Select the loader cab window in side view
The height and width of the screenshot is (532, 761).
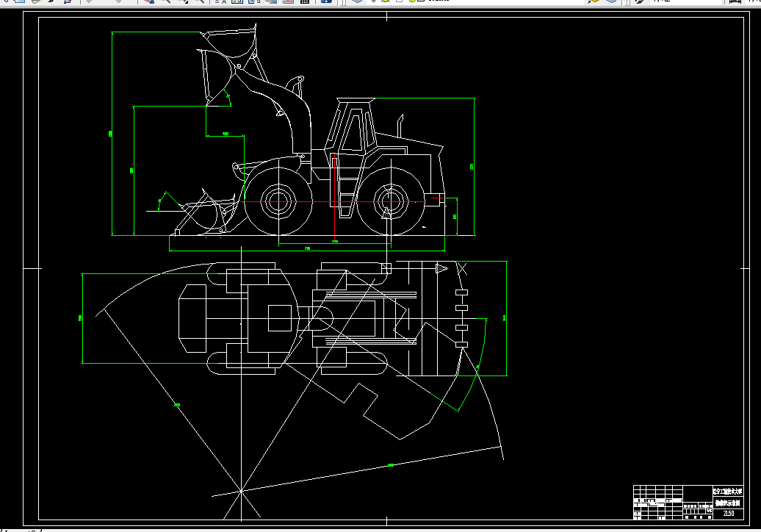pyautogui.click(x=353, y=132)
